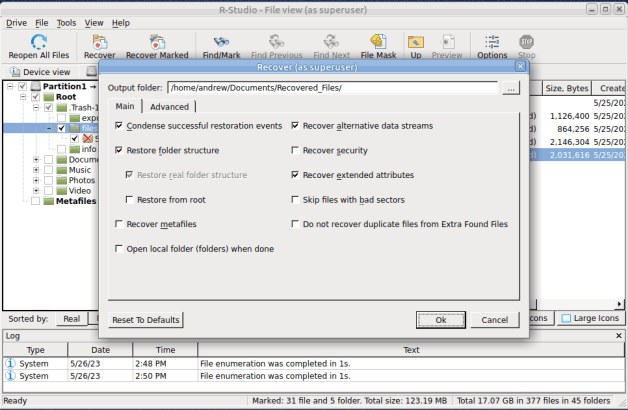
Task: Switch to the Advanced tab
Action: pos(169,107)
